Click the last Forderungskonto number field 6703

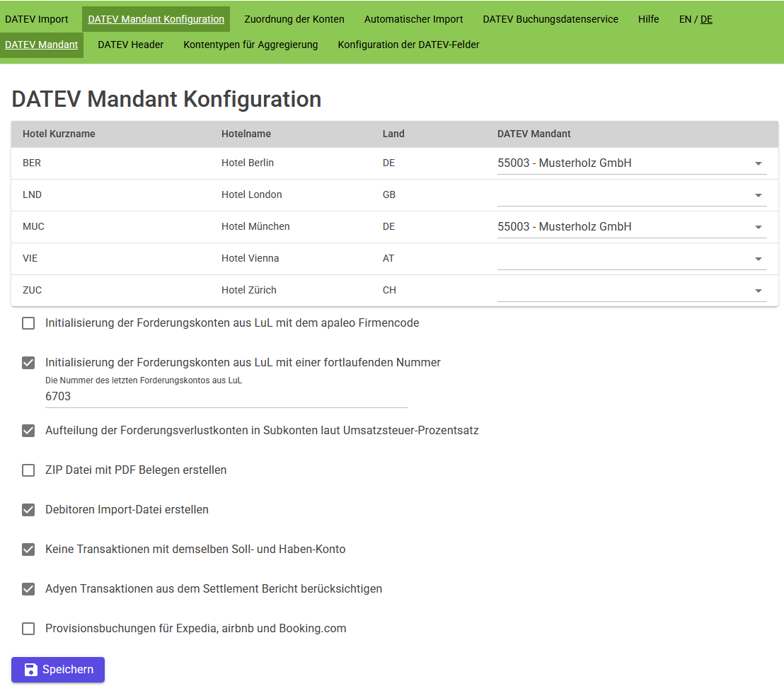(x=226, y=397)
